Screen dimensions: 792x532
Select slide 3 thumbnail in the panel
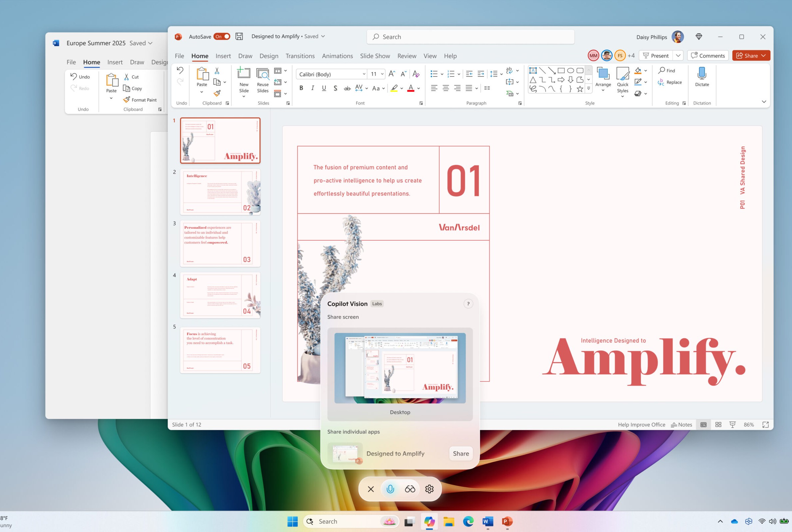point(220,243)
